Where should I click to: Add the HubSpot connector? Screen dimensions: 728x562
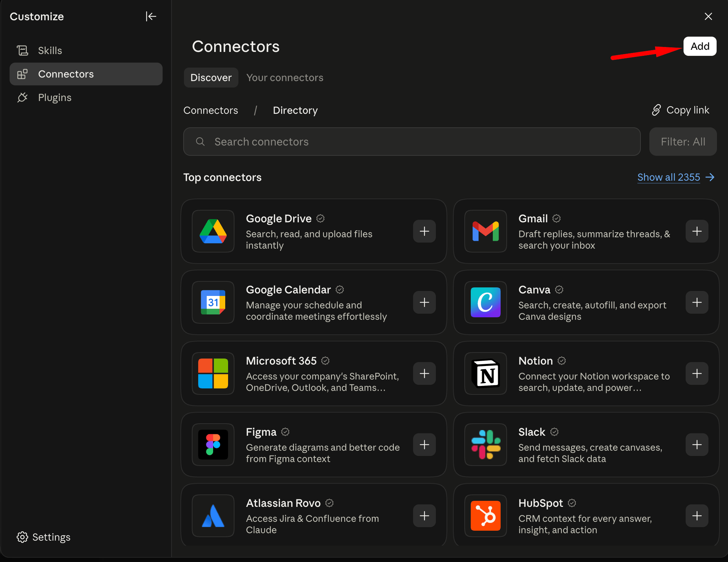[697, 516]
